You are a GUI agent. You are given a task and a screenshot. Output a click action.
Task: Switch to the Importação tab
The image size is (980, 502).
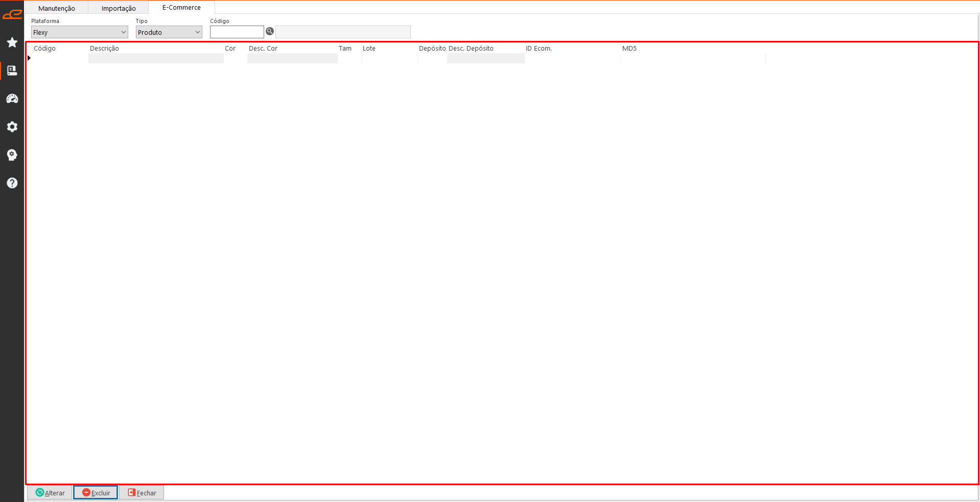point(119,8)
